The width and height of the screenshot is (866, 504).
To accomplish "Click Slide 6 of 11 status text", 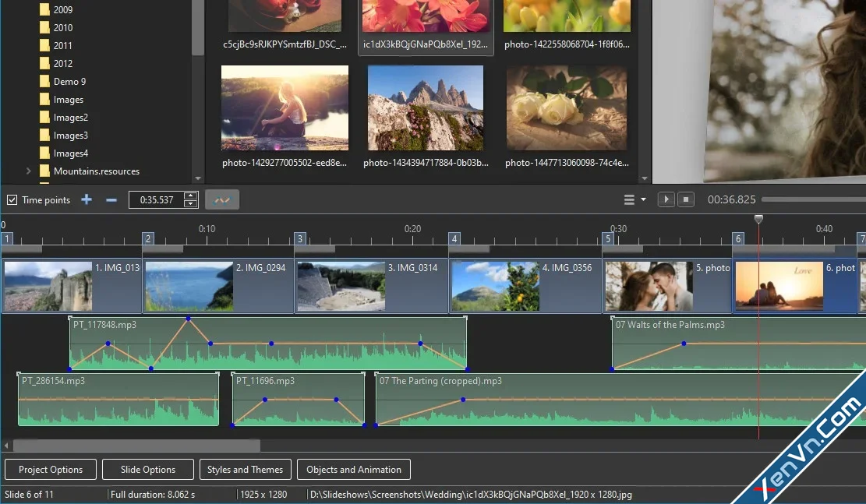I will (30, 494).
